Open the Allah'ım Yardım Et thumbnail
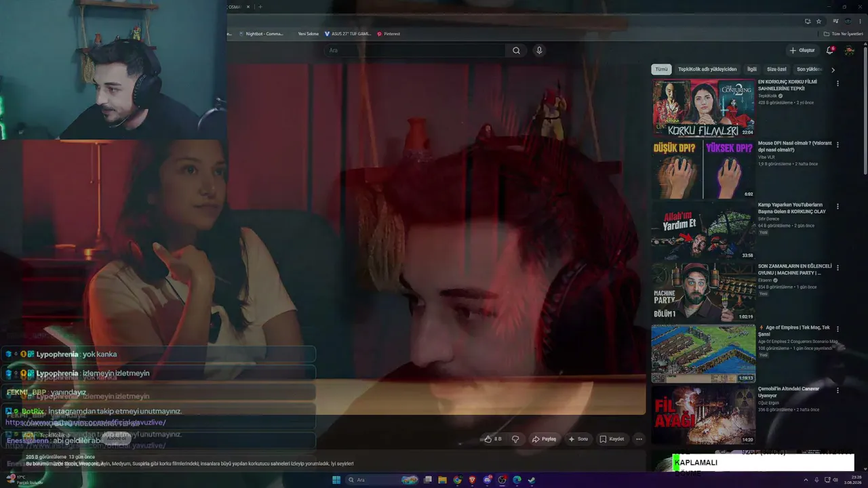The height and width of the screenshot is (488, 868). point(703,230)
